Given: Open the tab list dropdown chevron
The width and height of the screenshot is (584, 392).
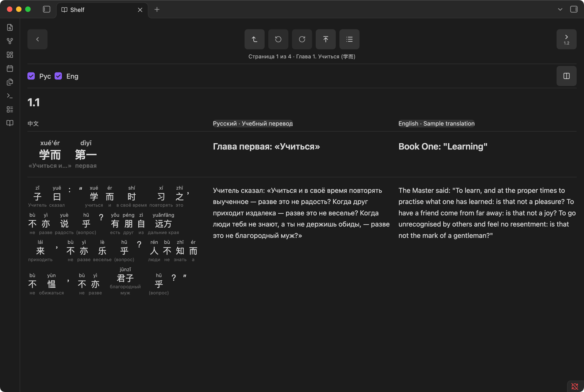Looking at the screenshot, I should pos(560,9).
